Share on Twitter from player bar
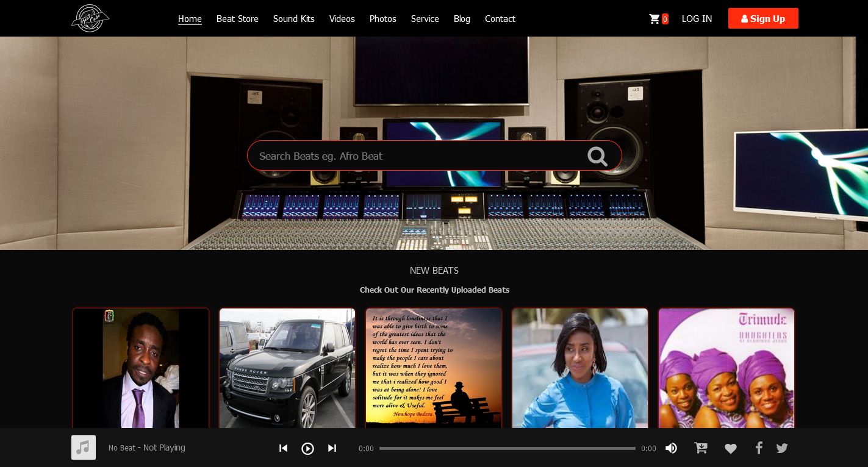 click(x=782, y=448)
